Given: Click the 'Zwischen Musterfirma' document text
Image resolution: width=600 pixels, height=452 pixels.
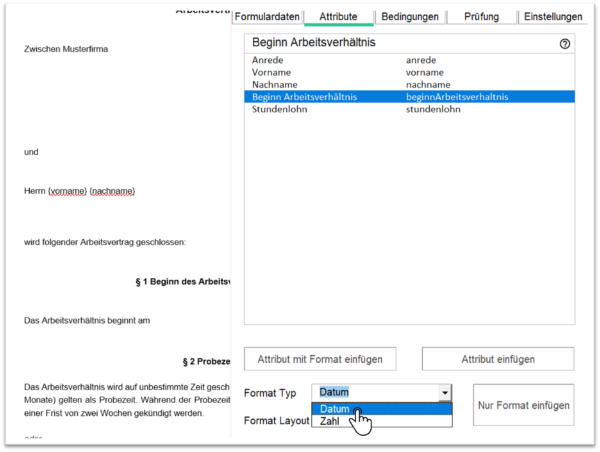Looking at the screenshot, I should (x=66, y=49).
